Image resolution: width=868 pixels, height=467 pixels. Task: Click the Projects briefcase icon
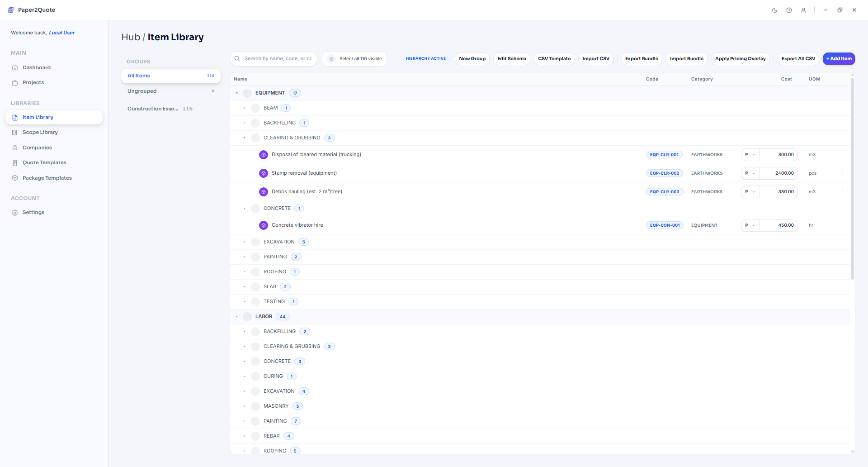pyautogui.click(x=15, y=83)
